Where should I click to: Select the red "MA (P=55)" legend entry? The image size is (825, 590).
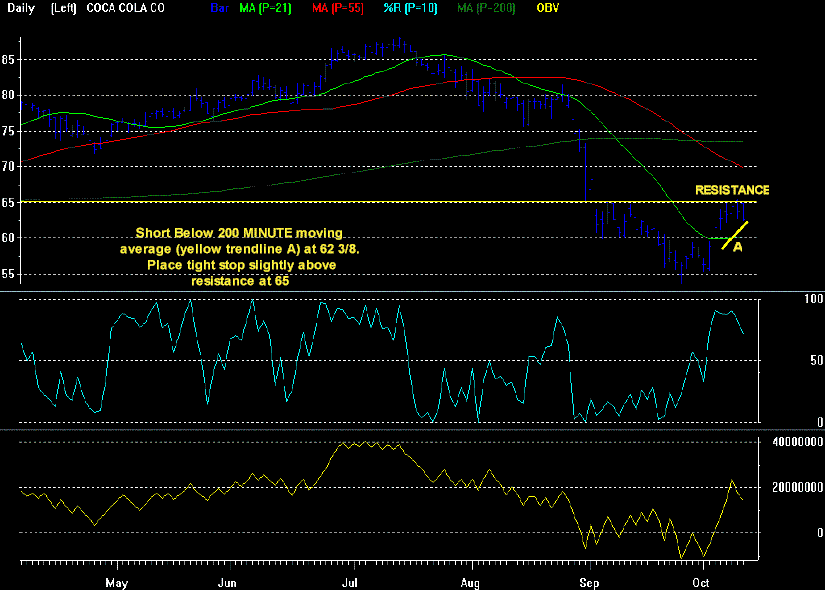pos(338,8)
